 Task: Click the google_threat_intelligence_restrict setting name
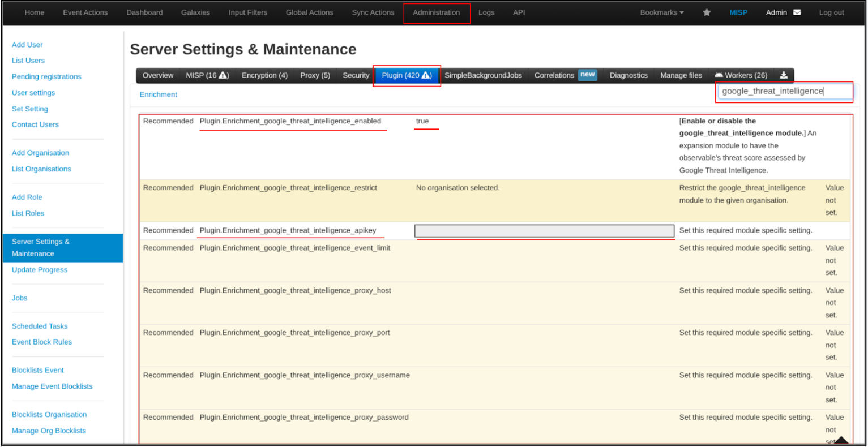pyautogui.click(x=288, y=188)
